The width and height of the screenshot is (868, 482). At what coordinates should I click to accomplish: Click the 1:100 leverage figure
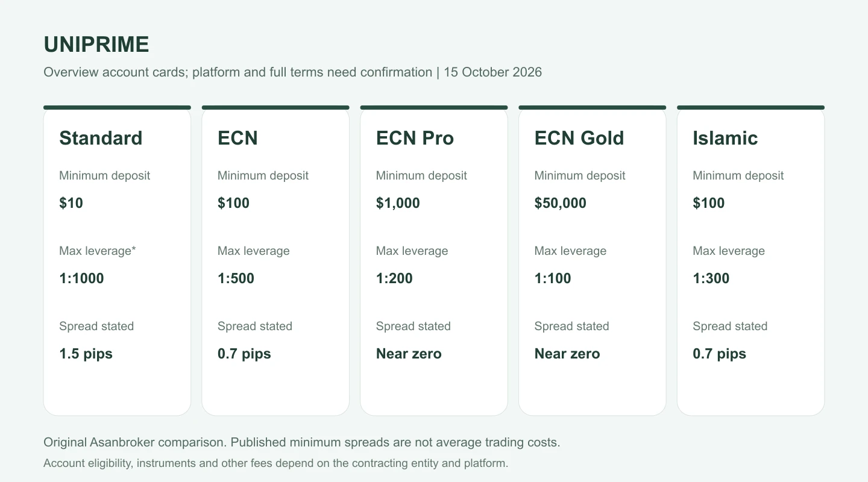[x=553, y=278]
